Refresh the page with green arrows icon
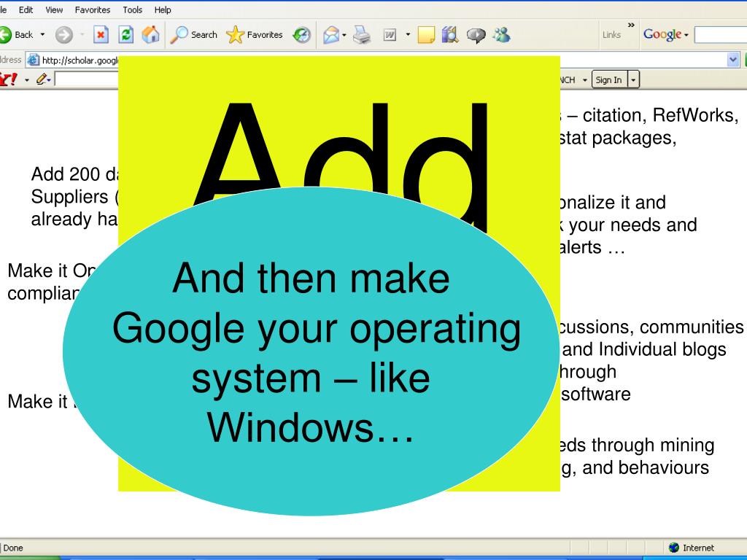747x560 pixels. [125, 35]
